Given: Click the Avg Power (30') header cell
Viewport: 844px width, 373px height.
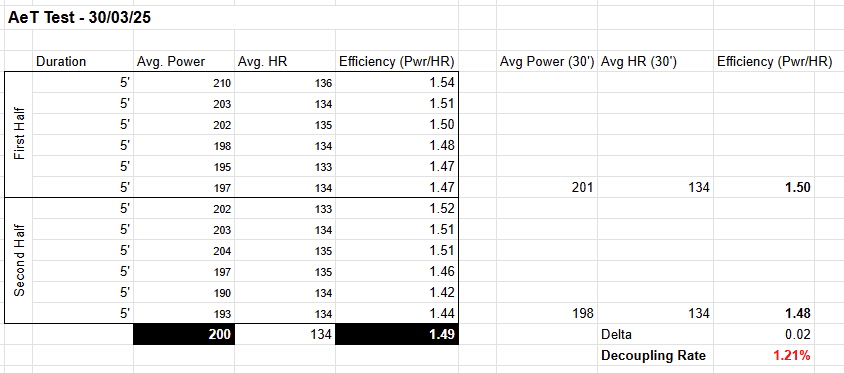Looking at the screenshot, I should [x=546, y=61].
